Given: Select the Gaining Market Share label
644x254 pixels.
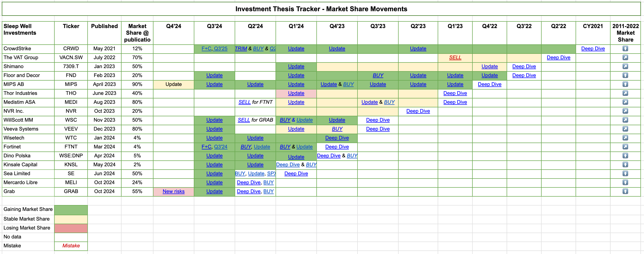Looking at the screenshot, I should [x=28, y=209].
